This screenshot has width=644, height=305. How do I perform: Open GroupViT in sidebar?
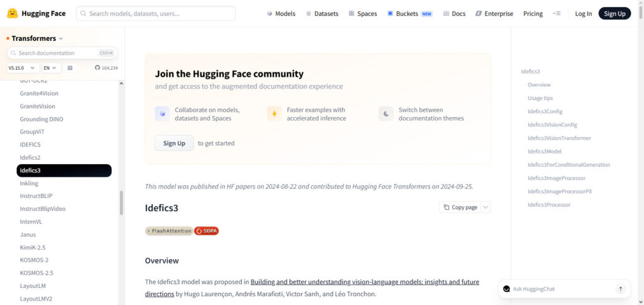[31, 132]
